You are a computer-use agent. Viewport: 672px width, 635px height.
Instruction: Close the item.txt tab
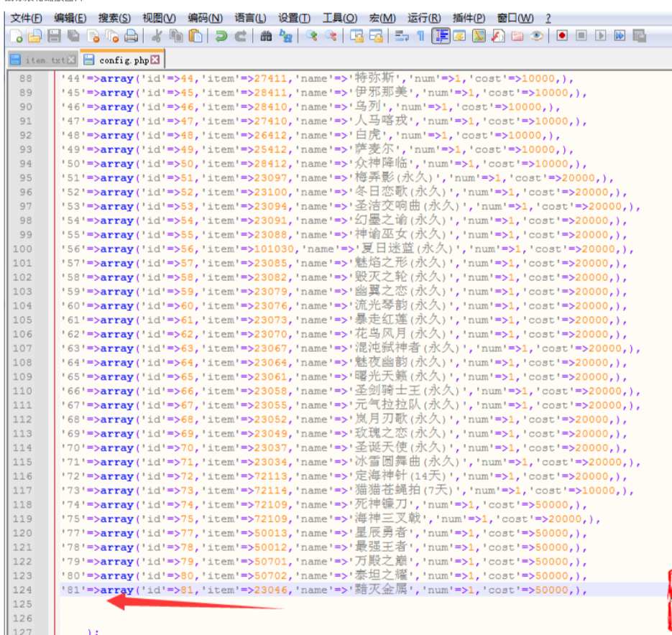point(71,60)
